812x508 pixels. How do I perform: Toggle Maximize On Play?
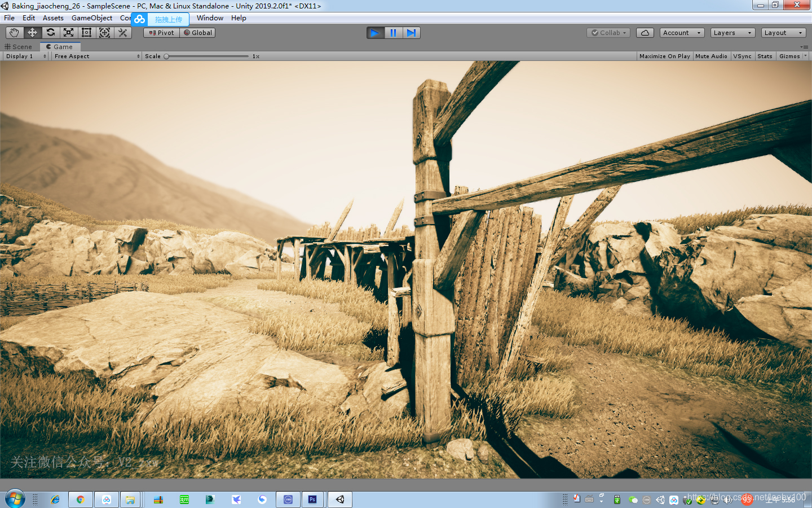pyautogui.click(x=665, y=56)
